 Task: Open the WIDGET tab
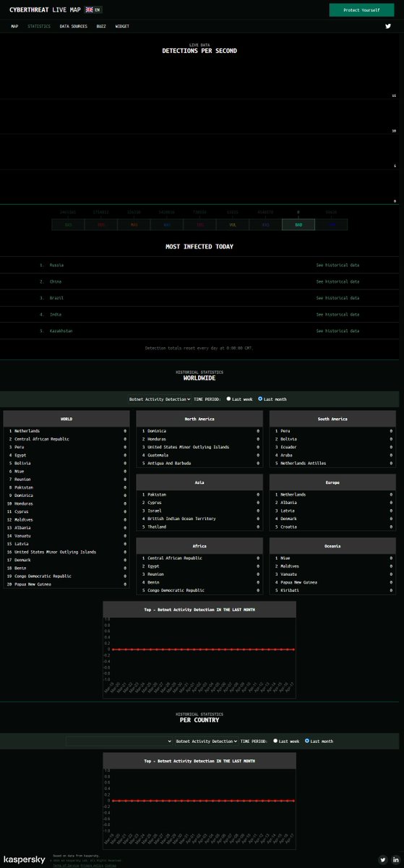coord(122,26)
